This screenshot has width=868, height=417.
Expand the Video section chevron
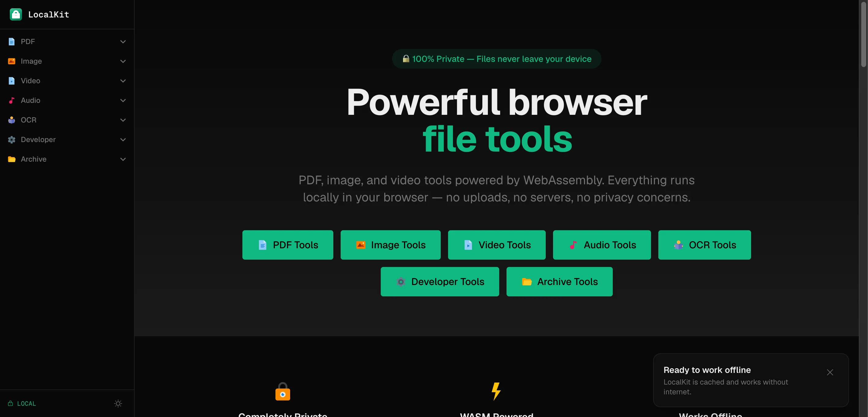(x=123, y=81)
